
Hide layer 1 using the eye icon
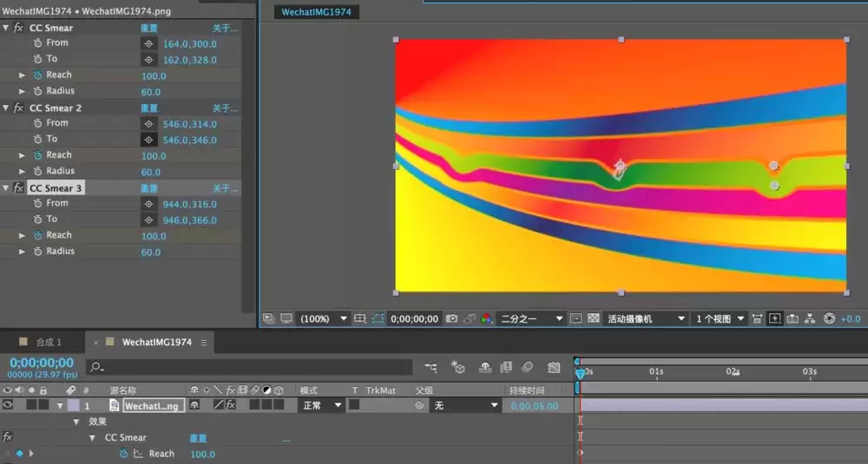point(7,405)
